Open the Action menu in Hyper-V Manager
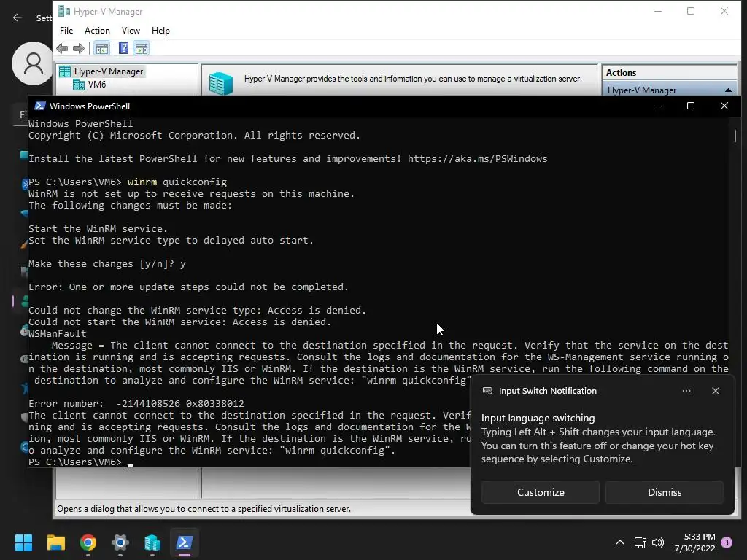 click(x=97, y=31)
